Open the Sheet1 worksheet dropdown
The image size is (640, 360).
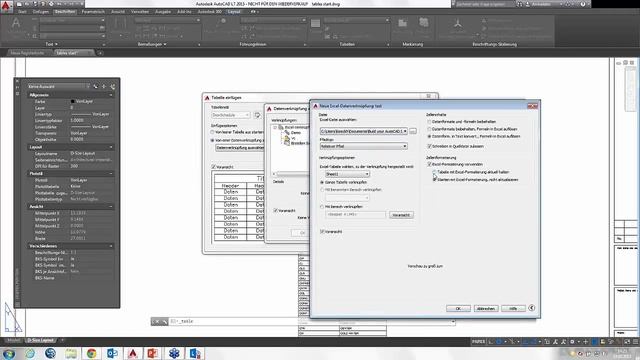click(x=367, y=174)
